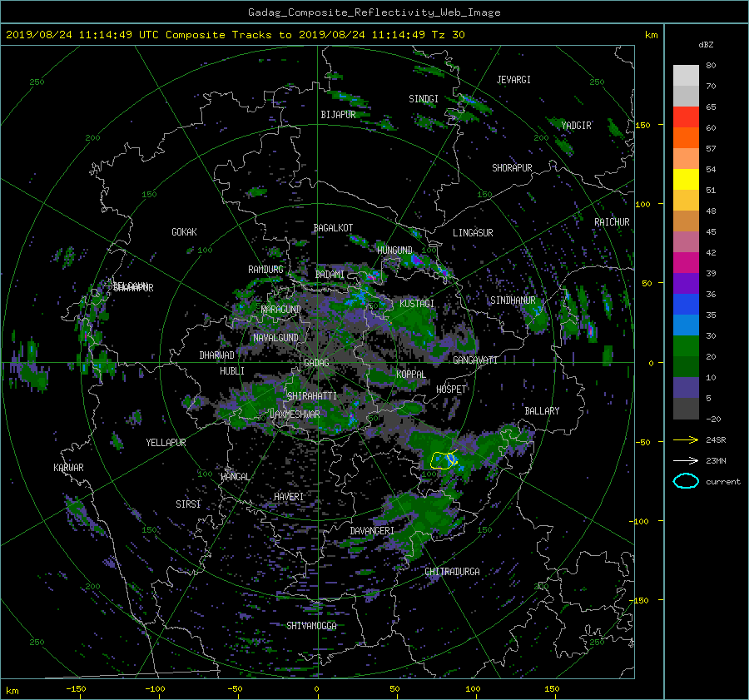Click the HUBLI city label
The image size is (749, 700).
click(x=232, y=371)
